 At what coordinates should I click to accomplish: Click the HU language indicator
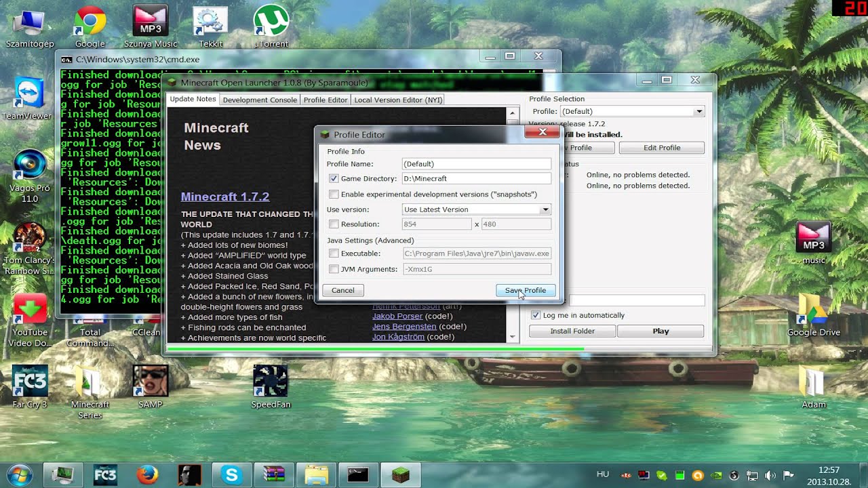coord(603,474)
